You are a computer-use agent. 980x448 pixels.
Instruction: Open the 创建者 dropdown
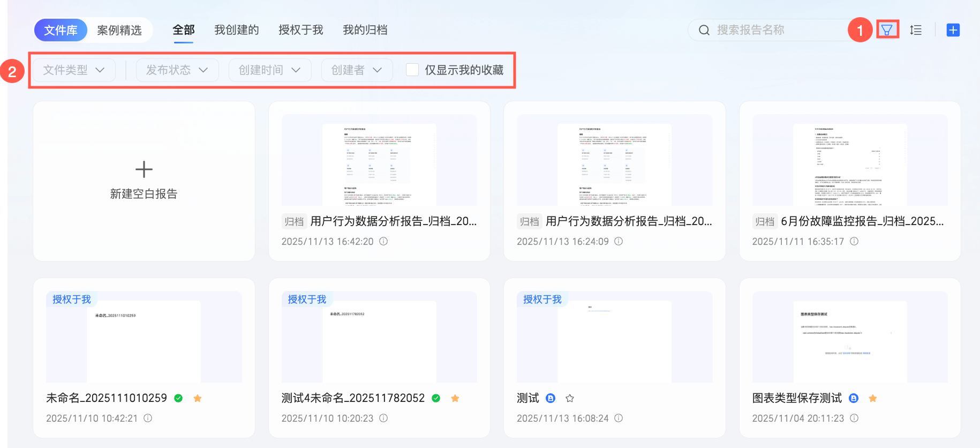[x=357, y=70]
